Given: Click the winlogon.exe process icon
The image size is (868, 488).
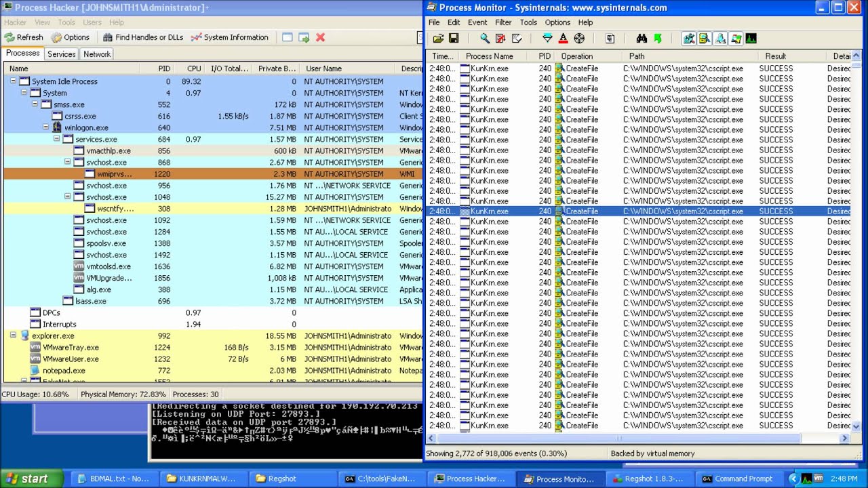Looking at the screenshot, I should click(58, 127).
